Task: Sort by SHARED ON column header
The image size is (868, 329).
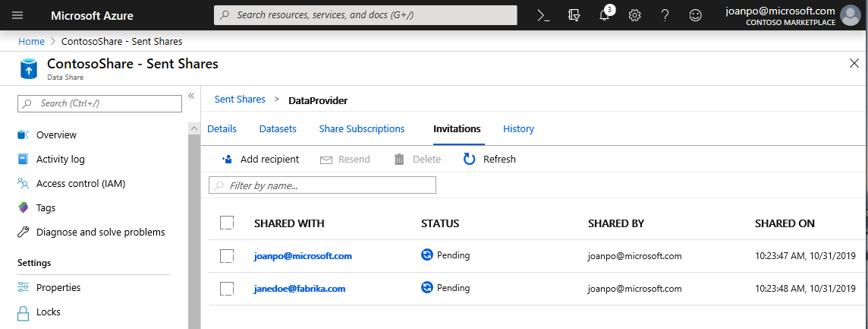Action: 785,223
